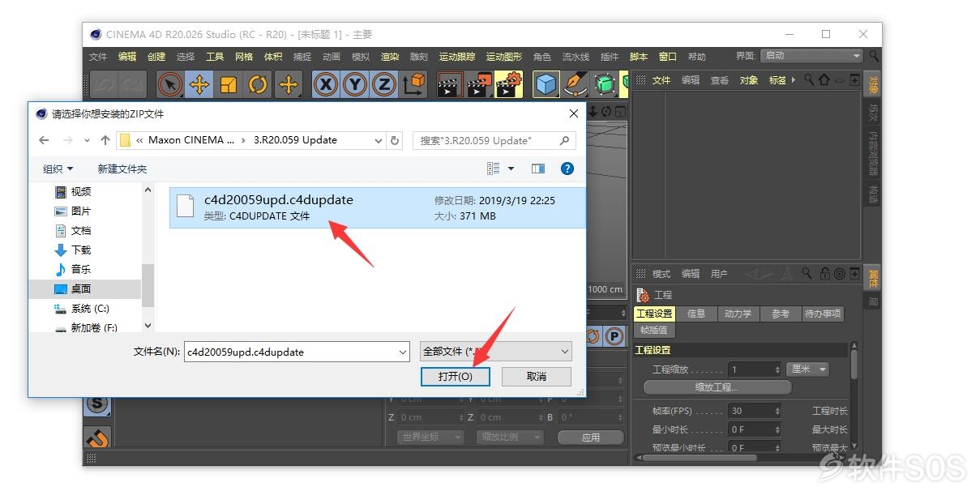Click the dialog help question mark icon
980x491 pixels.
click(567, 169)
